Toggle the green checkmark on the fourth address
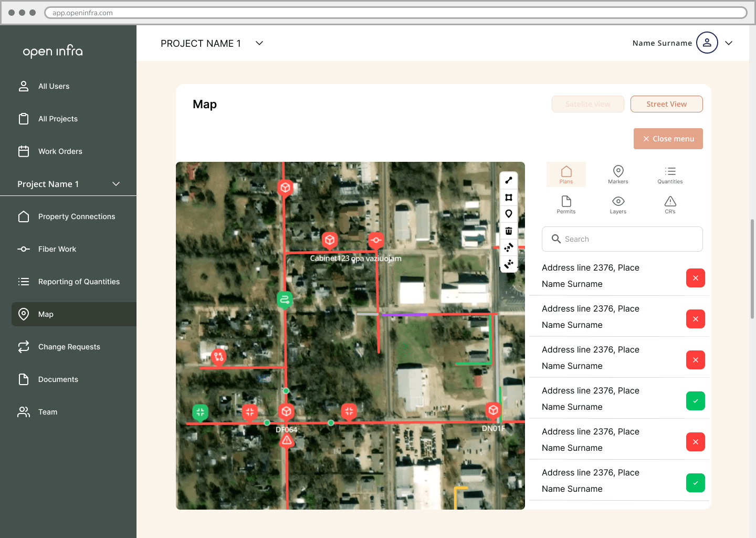756x538 pixels. pyautogui.click(x=695, y=400)
